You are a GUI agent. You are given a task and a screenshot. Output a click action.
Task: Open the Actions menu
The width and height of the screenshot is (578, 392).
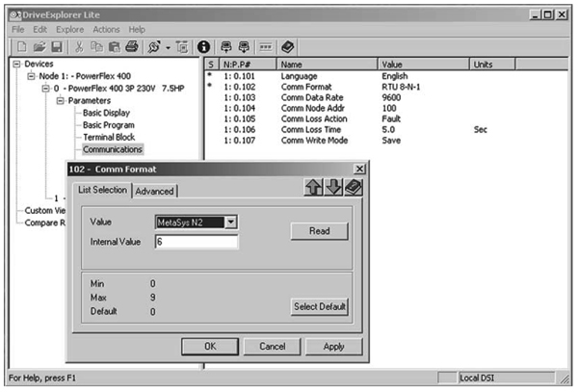(x=106, y=29)
